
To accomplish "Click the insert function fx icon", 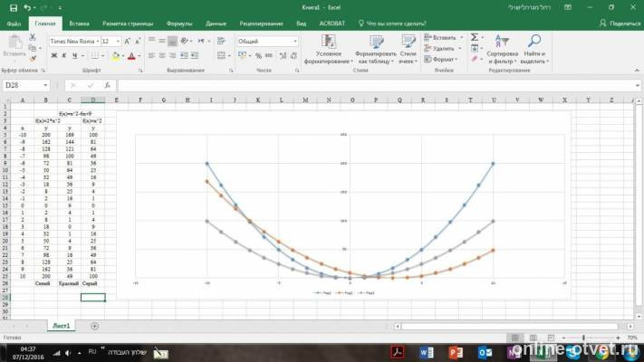I will coord(107,85).
